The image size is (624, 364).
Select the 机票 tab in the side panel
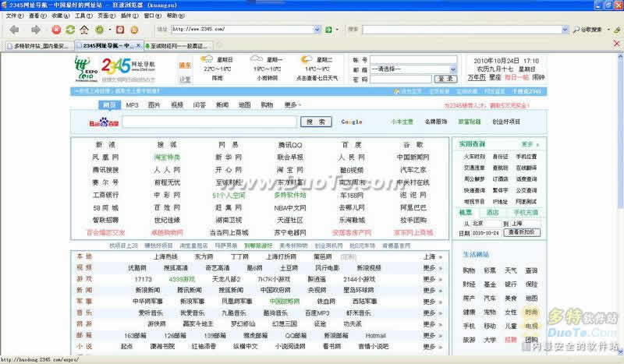[466, 213]
